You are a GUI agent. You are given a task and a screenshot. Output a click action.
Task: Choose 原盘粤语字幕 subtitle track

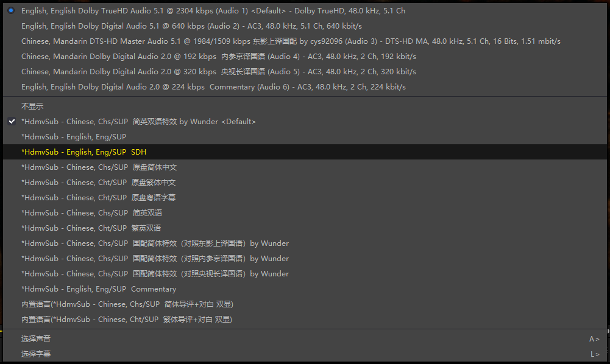pos(99,198)
